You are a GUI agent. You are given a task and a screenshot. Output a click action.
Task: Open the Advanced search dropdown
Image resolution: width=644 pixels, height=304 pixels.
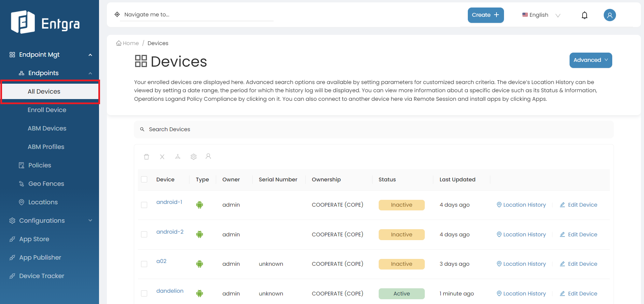pyautogui.click(x=590, y=60)
